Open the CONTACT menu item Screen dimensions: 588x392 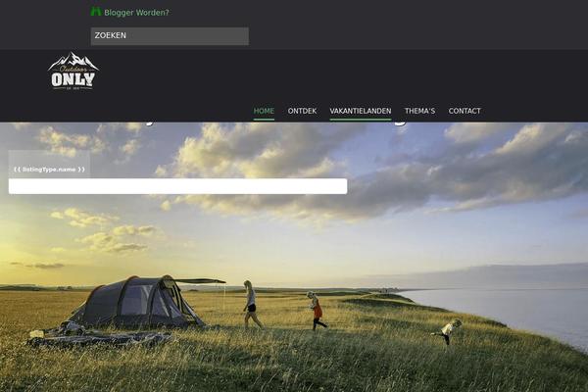click(465, 111)
